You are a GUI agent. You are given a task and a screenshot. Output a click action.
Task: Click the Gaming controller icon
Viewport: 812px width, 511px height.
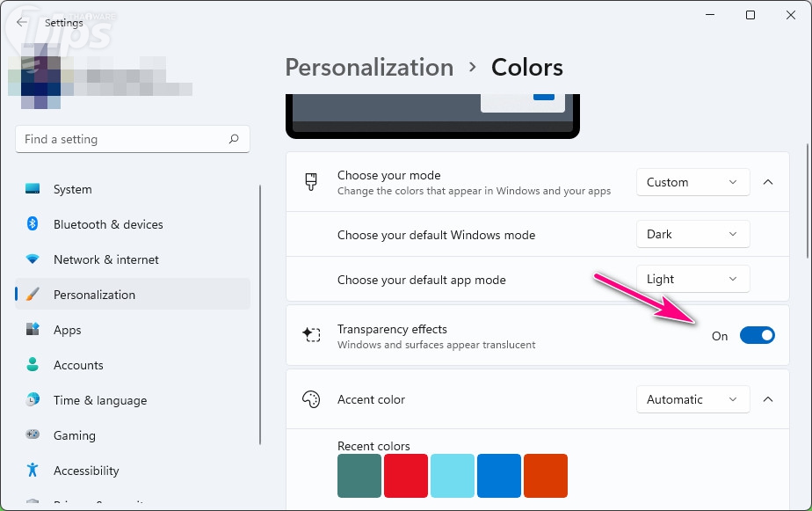(x=33, y=435)
